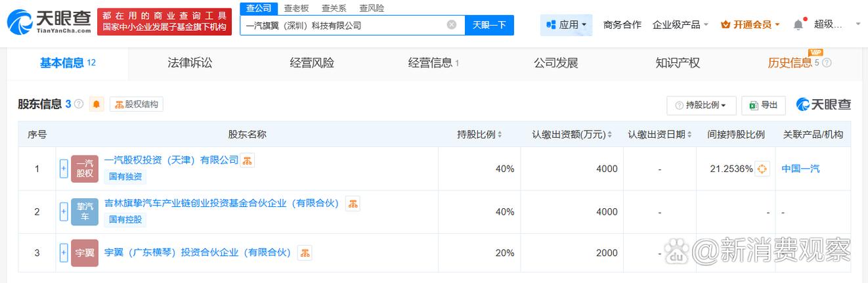Click the 国有独资 tag
This screenshot has width=868, height=283.
click(x=125, y=177)
